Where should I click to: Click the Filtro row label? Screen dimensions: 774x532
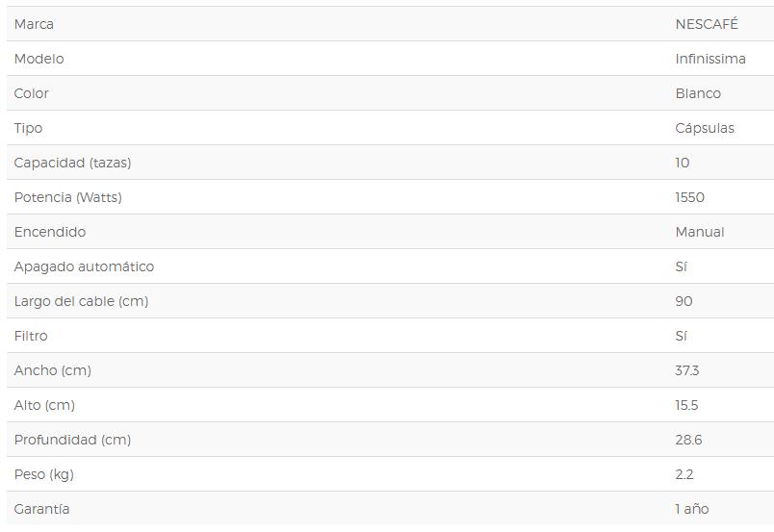[31, 336]
